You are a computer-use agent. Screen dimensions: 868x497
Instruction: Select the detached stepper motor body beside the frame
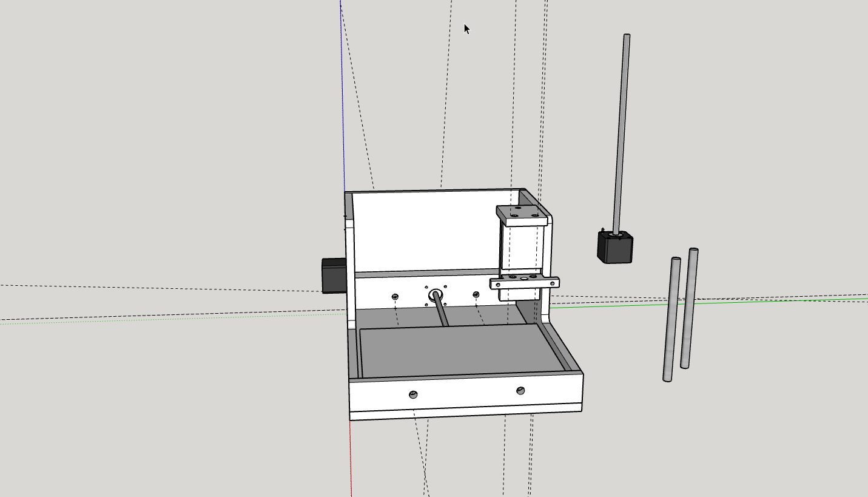point(615,247)
